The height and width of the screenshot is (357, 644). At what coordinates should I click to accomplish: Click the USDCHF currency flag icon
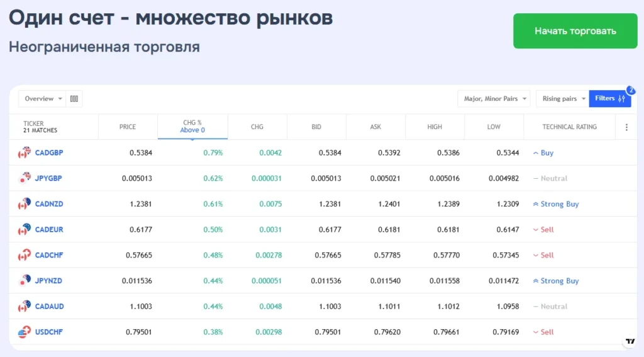point(25,332)
